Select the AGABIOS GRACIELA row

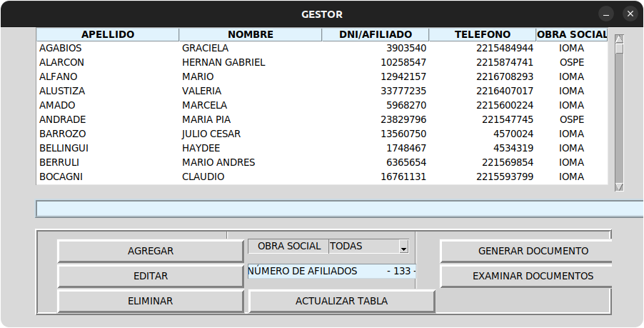click(214, 48)
